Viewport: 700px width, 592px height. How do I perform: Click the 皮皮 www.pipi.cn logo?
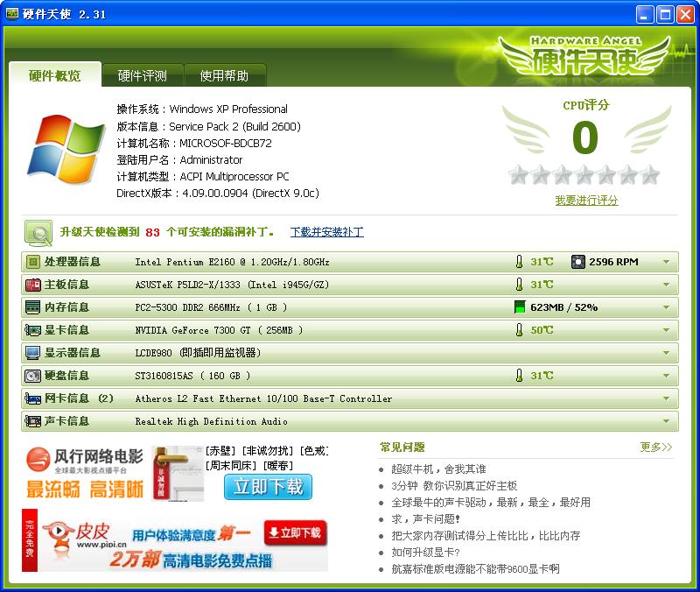pyautogui.click(x=85, y=535)
